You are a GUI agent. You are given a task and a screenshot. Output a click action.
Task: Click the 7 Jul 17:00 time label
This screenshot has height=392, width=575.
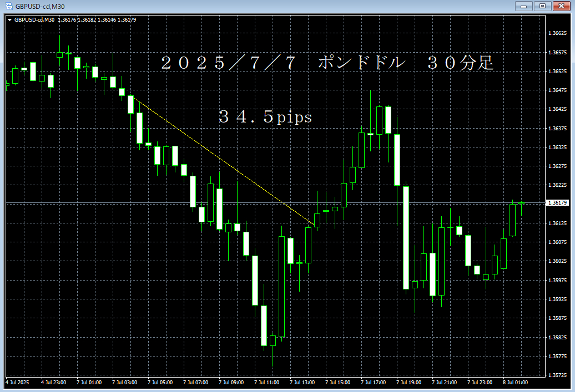pyautogui.click(x=375, y=382)
